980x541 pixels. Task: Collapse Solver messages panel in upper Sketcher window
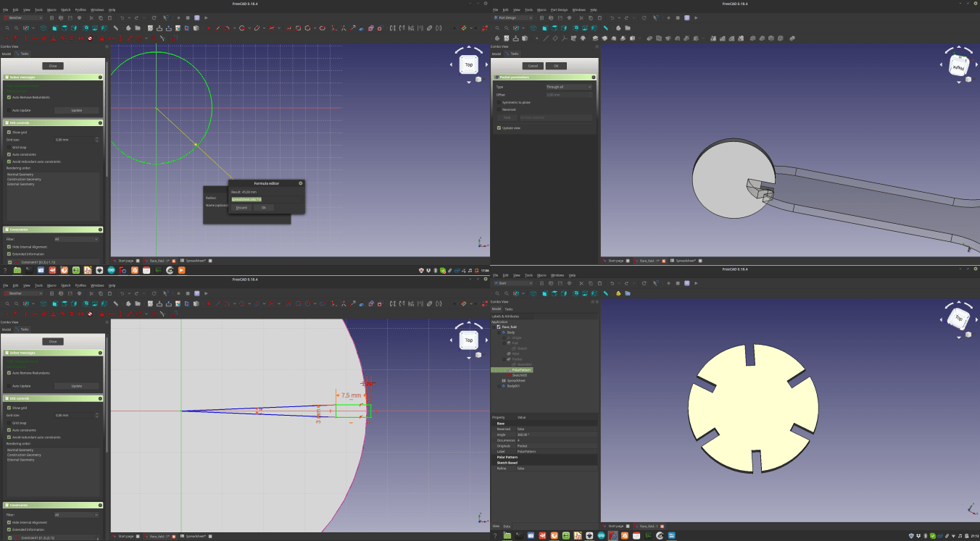click(x=100, y=77)
